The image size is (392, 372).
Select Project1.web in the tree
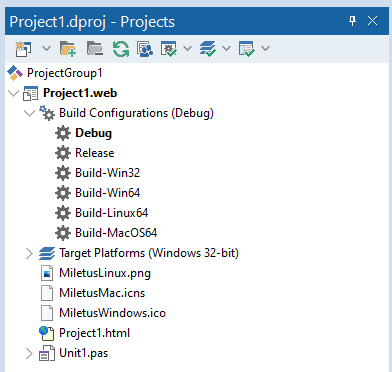(x=80, y=93)
